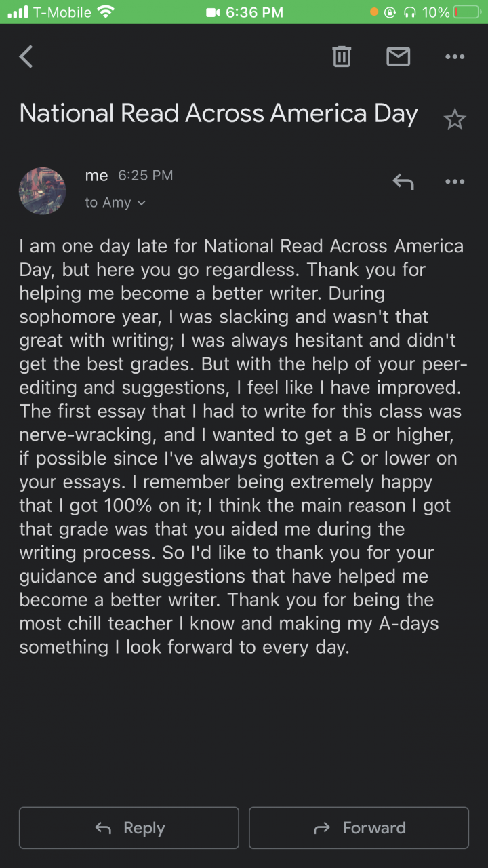Tap the 6:25 PM sent timestamp
The image size is (488, 868).
tap(145, 176)
